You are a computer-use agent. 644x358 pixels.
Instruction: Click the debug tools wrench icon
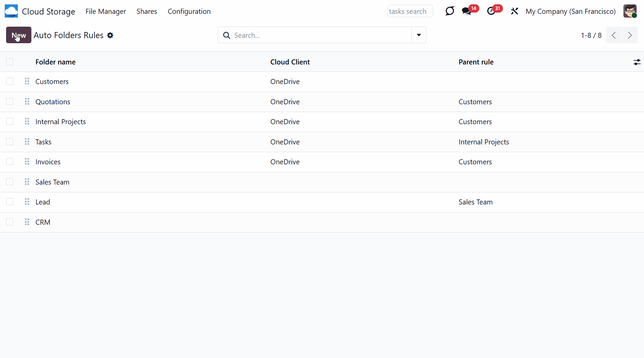pos(514,11)
